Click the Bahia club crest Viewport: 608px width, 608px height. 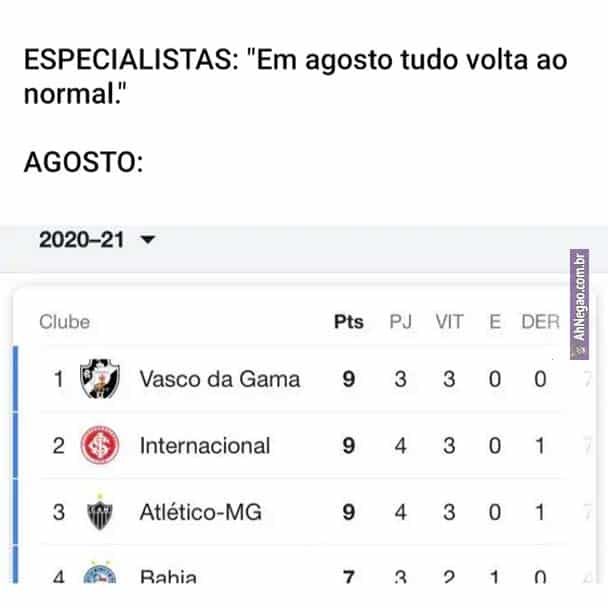click(101, 574)
